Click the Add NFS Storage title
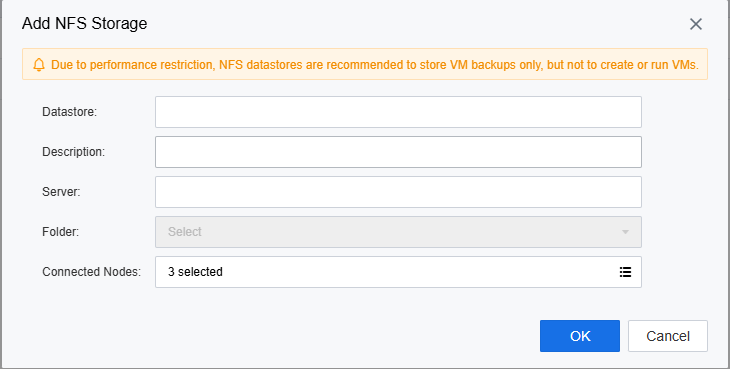This screenshot has height=369, width=730. (85, 23)
